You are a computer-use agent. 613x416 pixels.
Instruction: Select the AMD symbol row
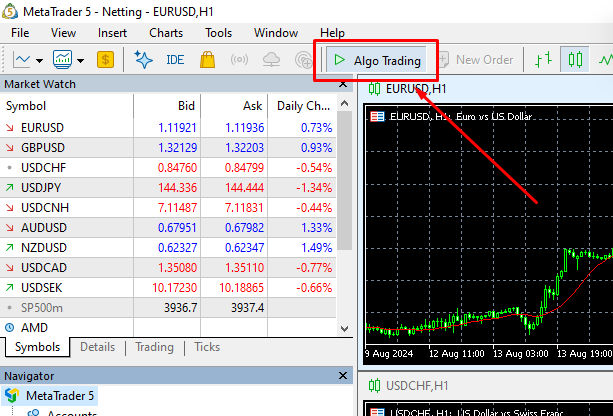point(168,327)
